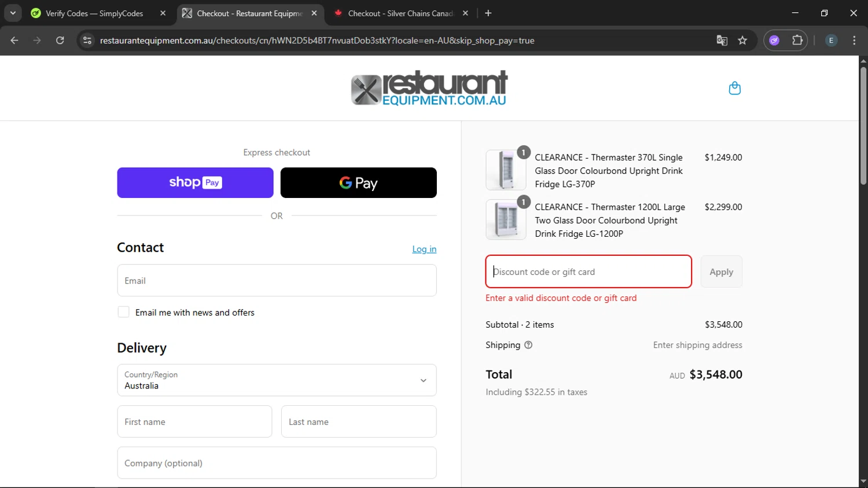Click the Apply discount button

click(x=721, y=271)
